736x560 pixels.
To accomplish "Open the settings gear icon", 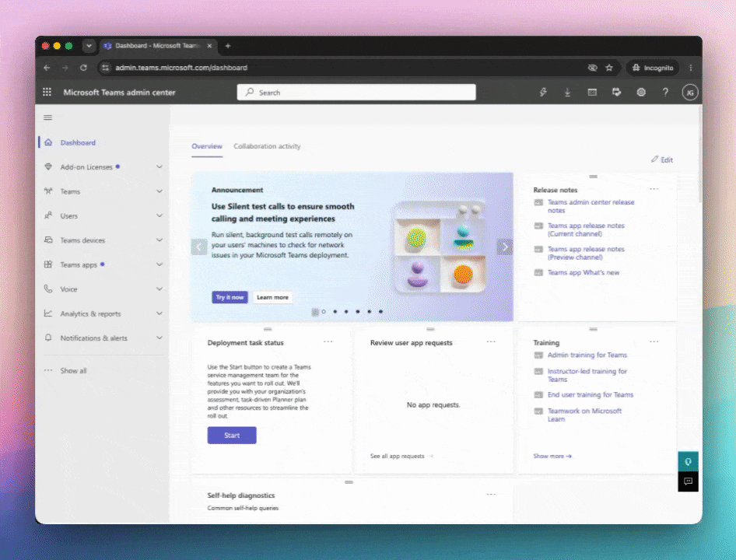I will [x=641, y=92].
